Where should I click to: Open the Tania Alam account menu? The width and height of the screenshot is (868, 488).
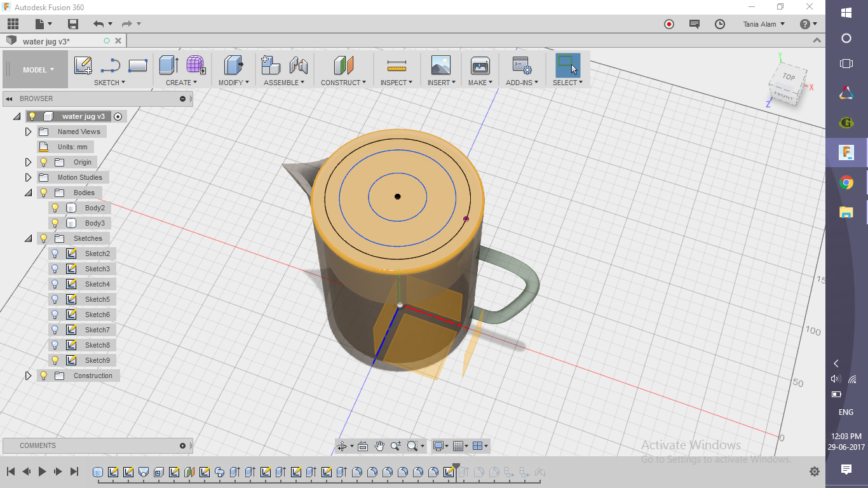click(x=764, y=24)
